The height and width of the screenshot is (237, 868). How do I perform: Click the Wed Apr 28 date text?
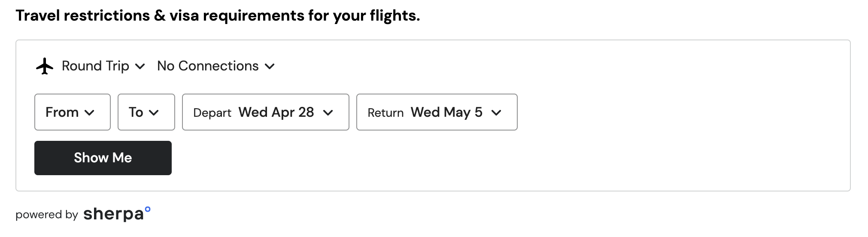(276, 112)
